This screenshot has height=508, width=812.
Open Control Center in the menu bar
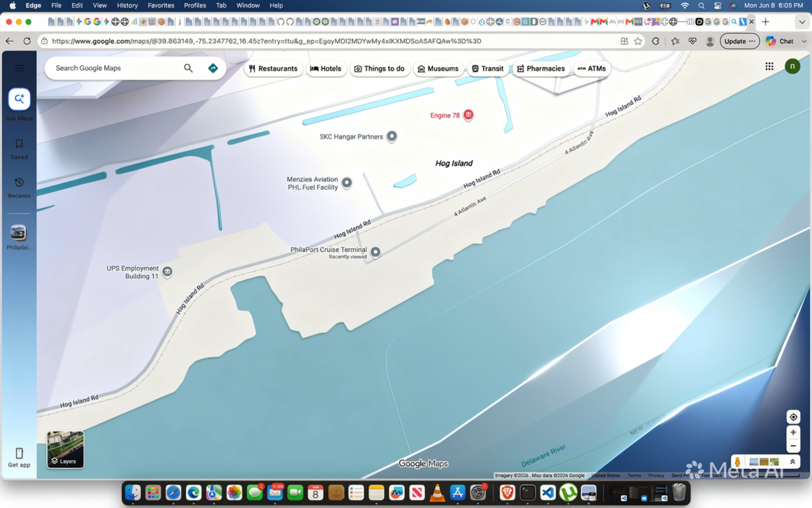717,5
